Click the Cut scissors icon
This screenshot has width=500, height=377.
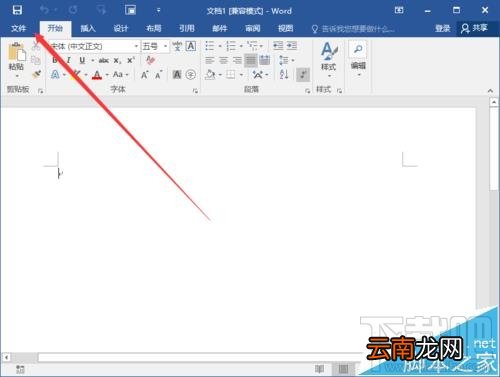(x=36, y=46)
